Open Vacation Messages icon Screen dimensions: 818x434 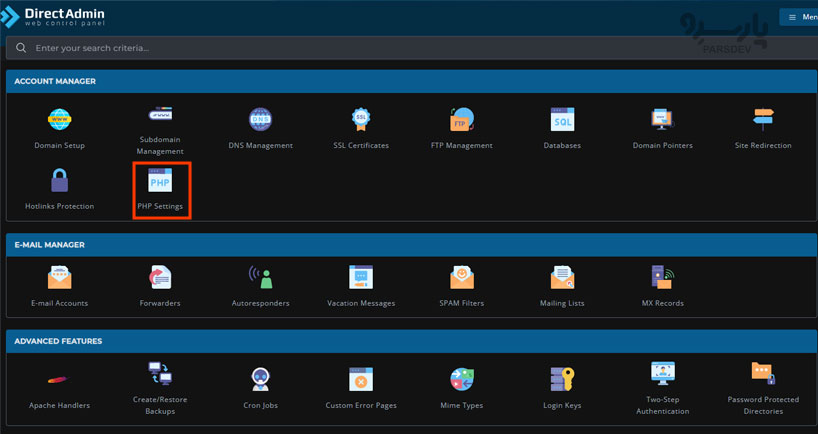[x=361, y=278]
